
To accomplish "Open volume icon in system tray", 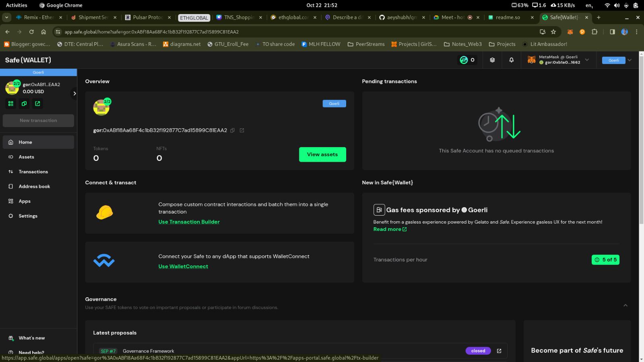I will click(x=617, y=5).
